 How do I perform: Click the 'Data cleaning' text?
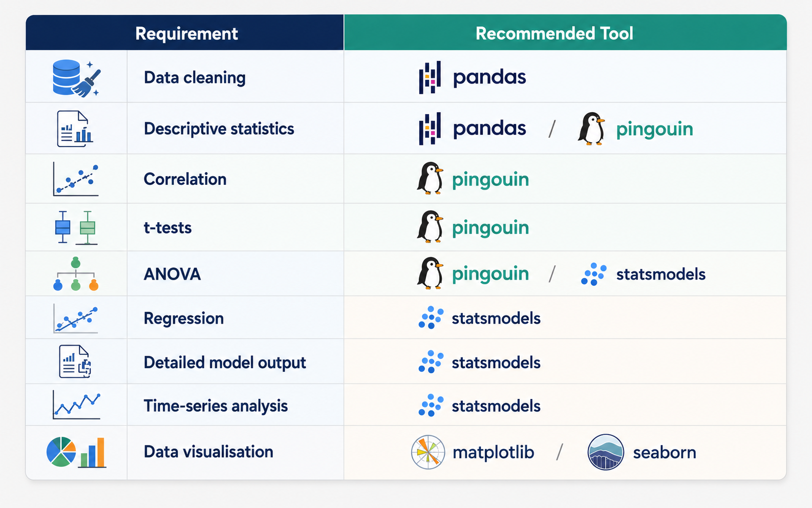pyautogui.click(x=195, y=78)
